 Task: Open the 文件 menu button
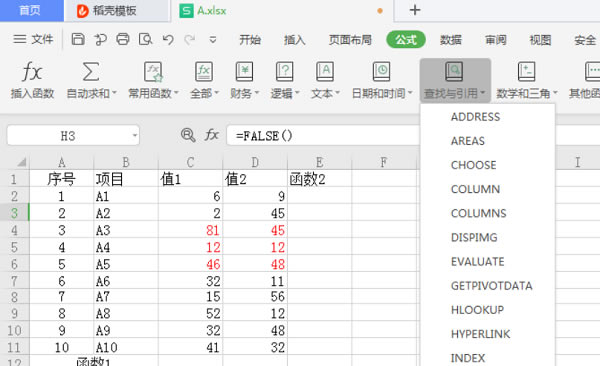pyautogui.click(x=33, y=39)
